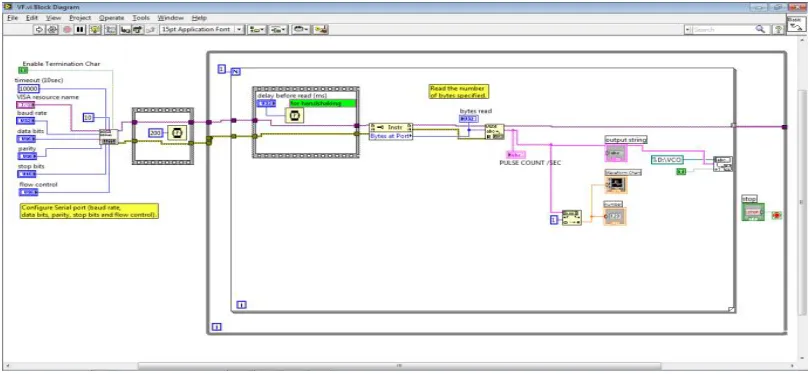The height and width of the screenshot is (374, 810).
Task: Select the numeric constant 10
Action: tap(88, 118)
